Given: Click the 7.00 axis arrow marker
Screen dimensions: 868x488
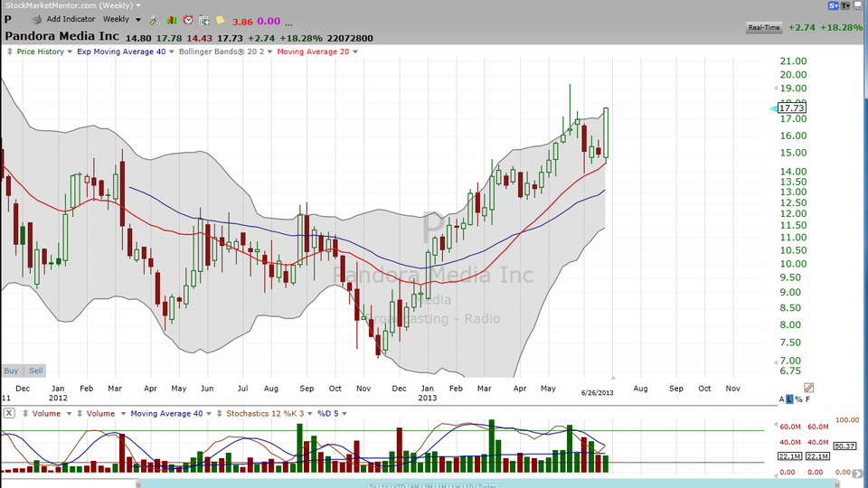Looking at the screenshot, I should [x=775, y=362].
